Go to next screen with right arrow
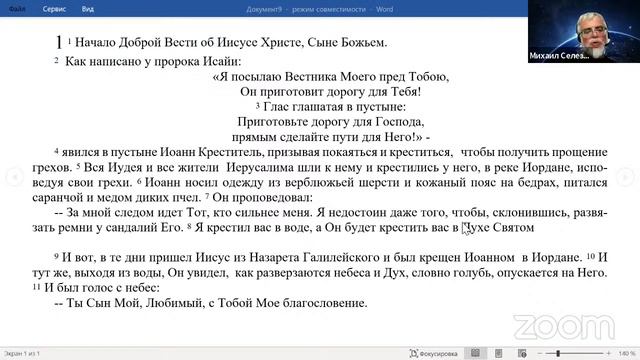This screenshot has height=360, width=640. 625,177
